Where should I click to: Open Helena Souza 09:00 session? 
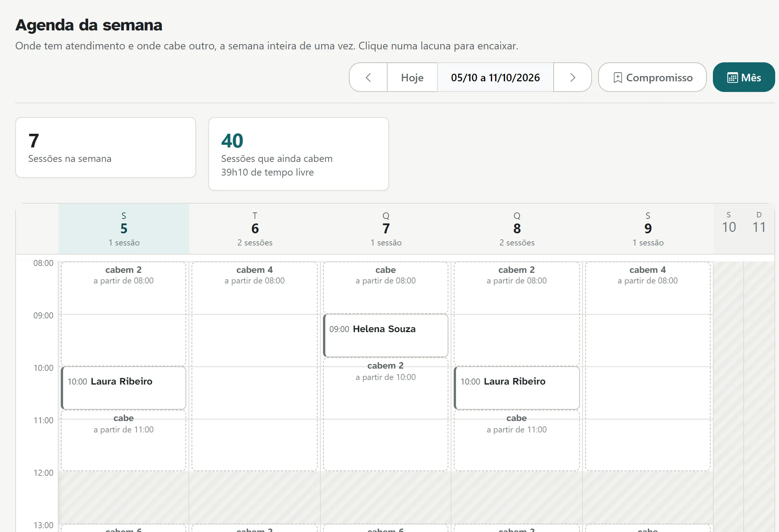point(386,336)
